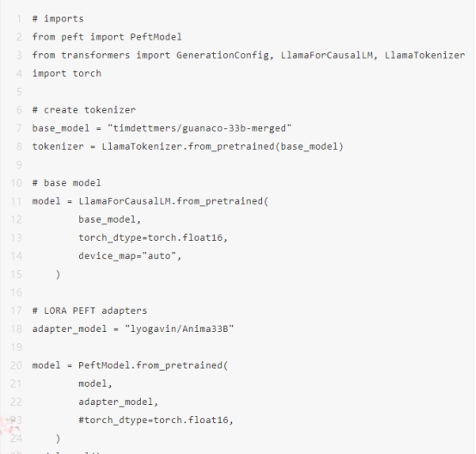The image size is (476, 454).
Task: Click the '# base model' comment
Action: 66,183
